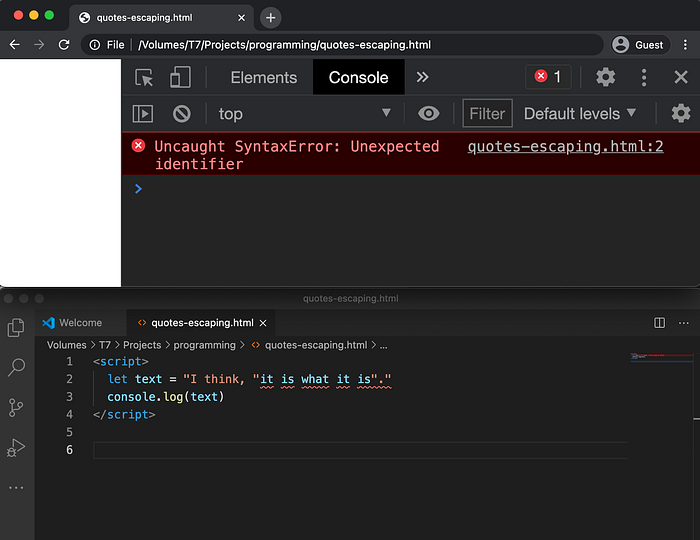Select Volumes in the breadcrumb

[x=67, y=345]
